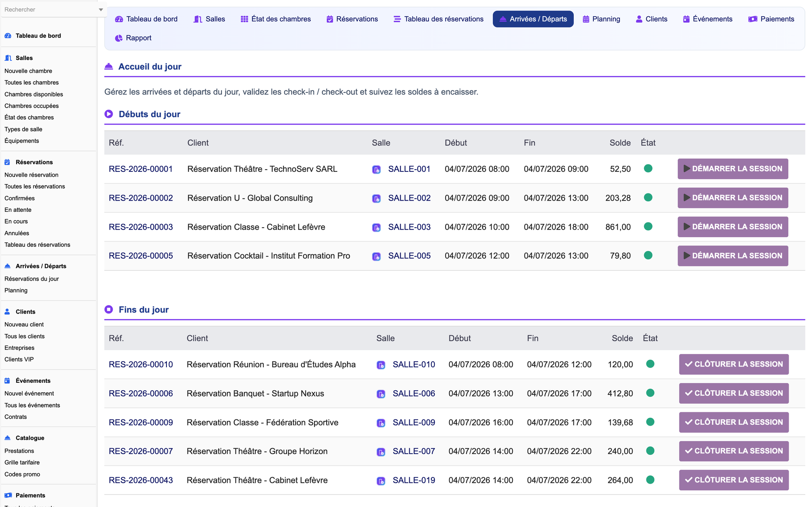
Task: Click green status dot for RES-2026-00003
Action: [648, 226]
